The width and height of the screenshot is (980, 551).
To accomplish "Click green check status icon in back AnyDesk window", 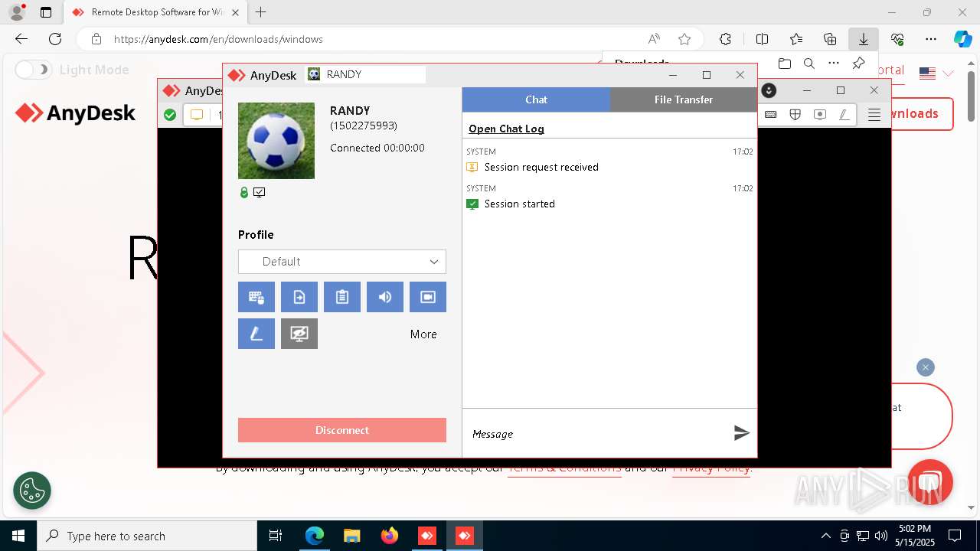I will click(170, 115).
